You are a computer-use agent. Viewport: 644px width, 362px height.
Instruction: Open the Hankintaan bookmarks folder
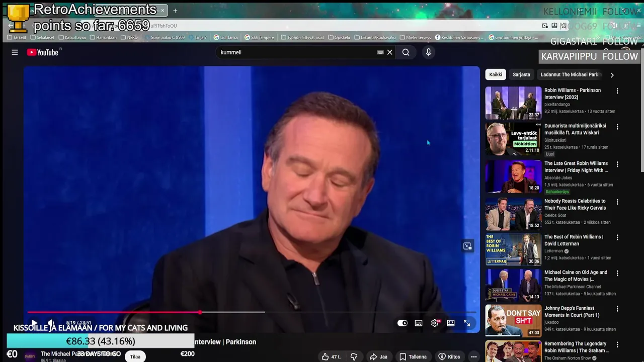click(103, 37)
